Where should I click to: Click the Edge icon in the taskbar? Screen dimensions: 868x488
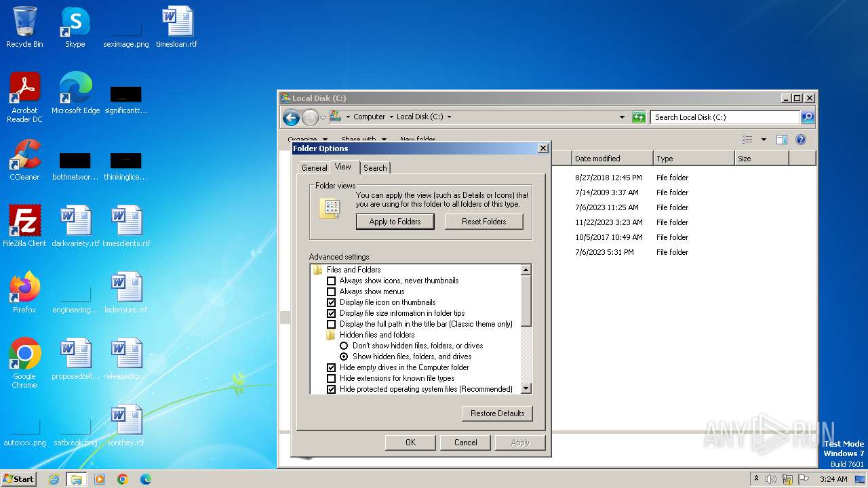click(146, 479)
